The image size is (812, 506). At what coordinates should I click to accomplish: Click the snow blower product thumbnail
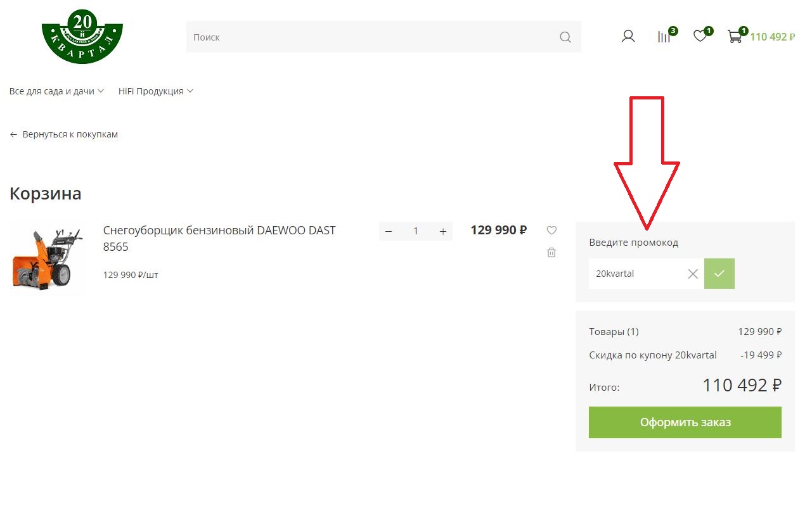48,258
